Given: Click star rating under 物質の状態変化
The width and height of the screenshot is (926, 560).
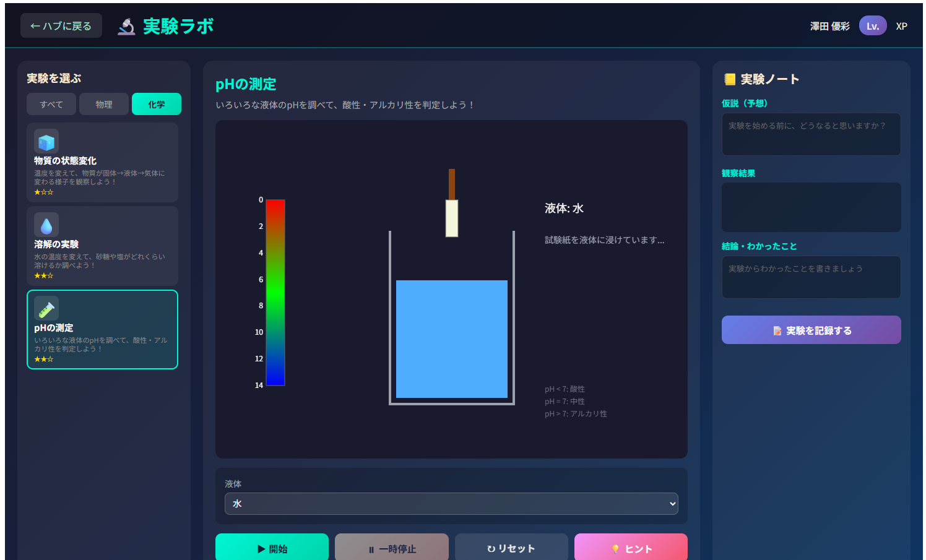Looking at the screenshot, I should (x=44, y=192).
